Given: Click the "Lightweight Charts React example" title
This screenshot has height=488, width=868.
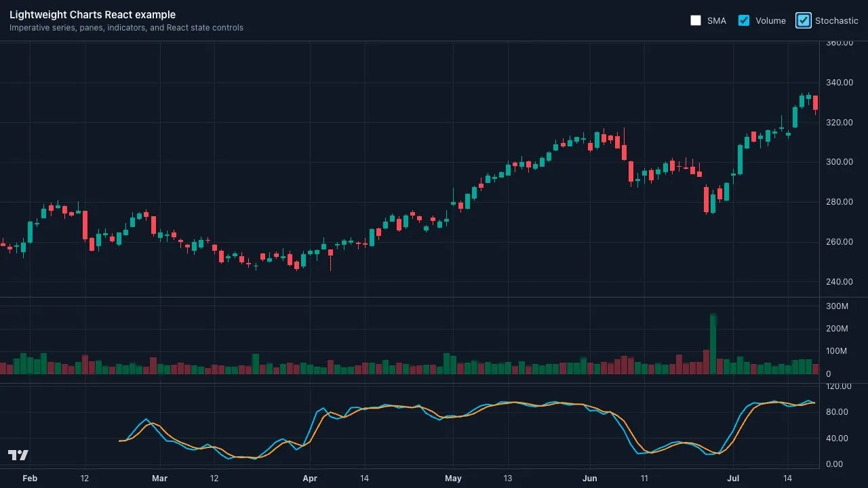Looking at the screenshot, I should [x=92, y=15].
